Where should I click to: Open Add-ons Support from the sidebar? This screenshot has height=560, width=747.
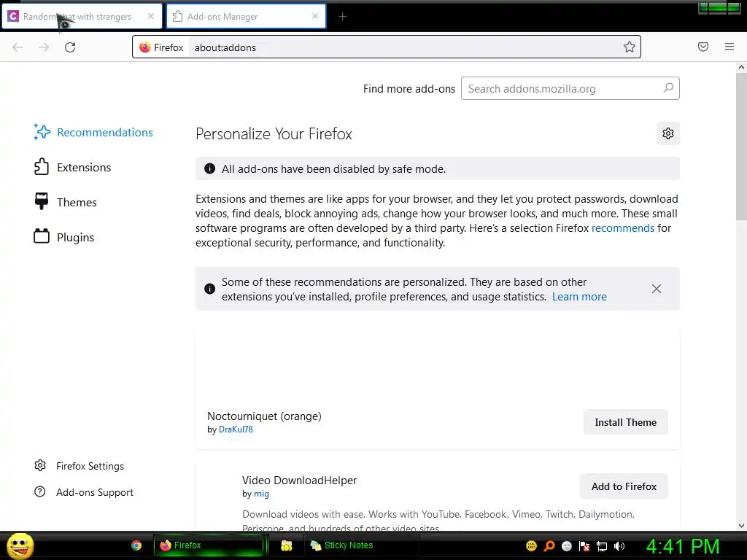(x=84, y=492)
